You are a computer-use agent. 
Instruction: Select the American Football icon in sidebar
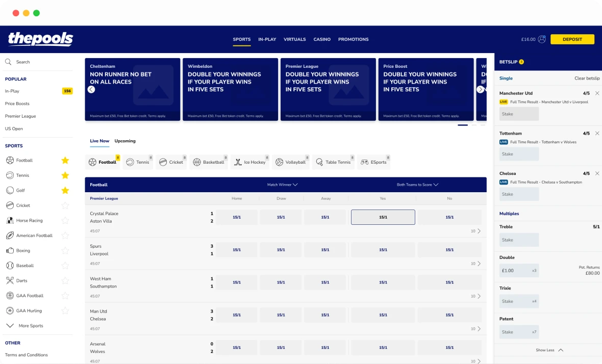click(x=10, y=236)
